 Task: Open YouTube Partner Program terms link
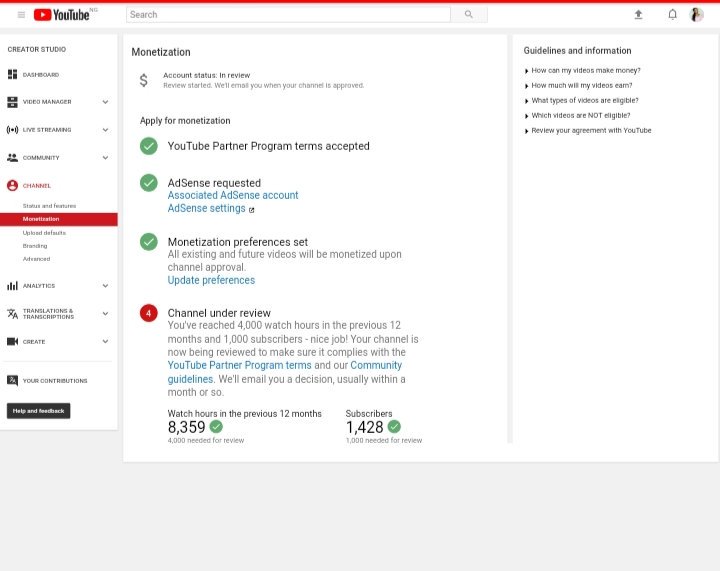[x=239, y=365]
